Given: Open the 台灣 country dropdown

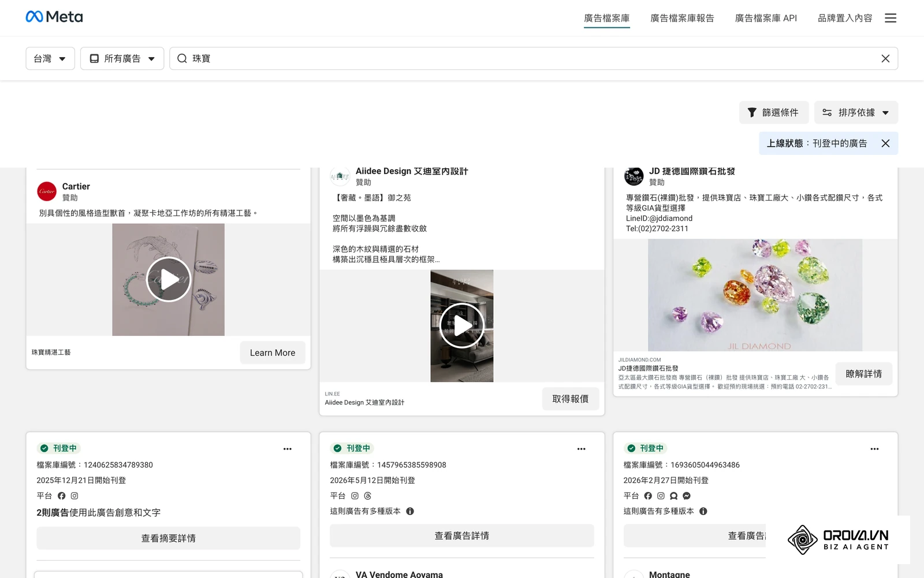Looking at the screenshot, I should coord(50,58).
